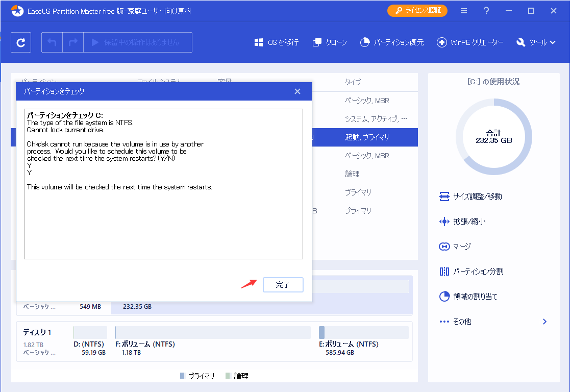
Task: Open パーティション復元 recovery
Action: [392, 42]
